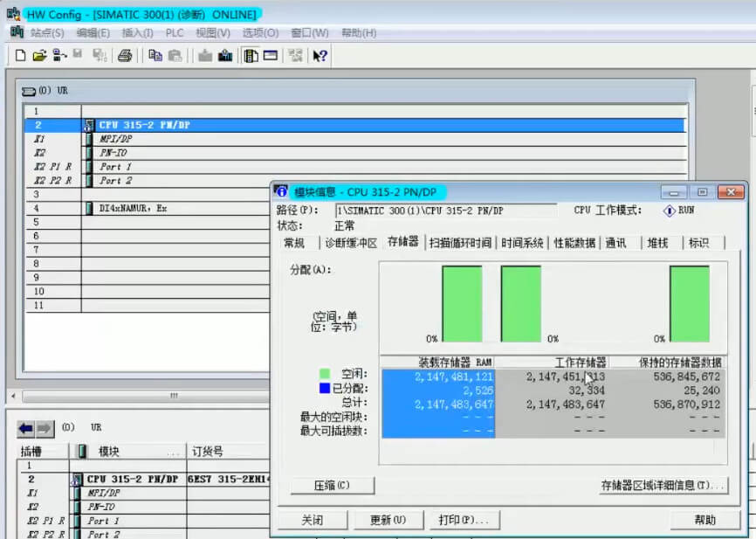Screen dimensions: 756x539
Task: Select the MPI/DP row in upper rack
Action: coord(355,140)
